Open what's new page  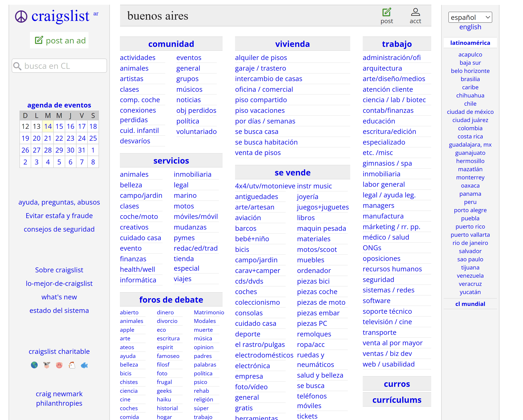(59, 297)
